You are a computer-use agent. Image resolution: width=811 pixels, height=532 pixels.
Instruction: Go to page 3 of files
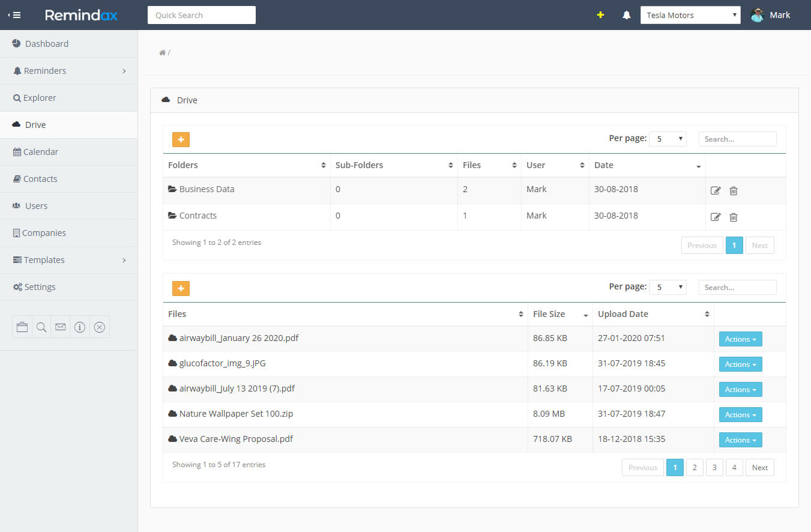pos(714,468)
